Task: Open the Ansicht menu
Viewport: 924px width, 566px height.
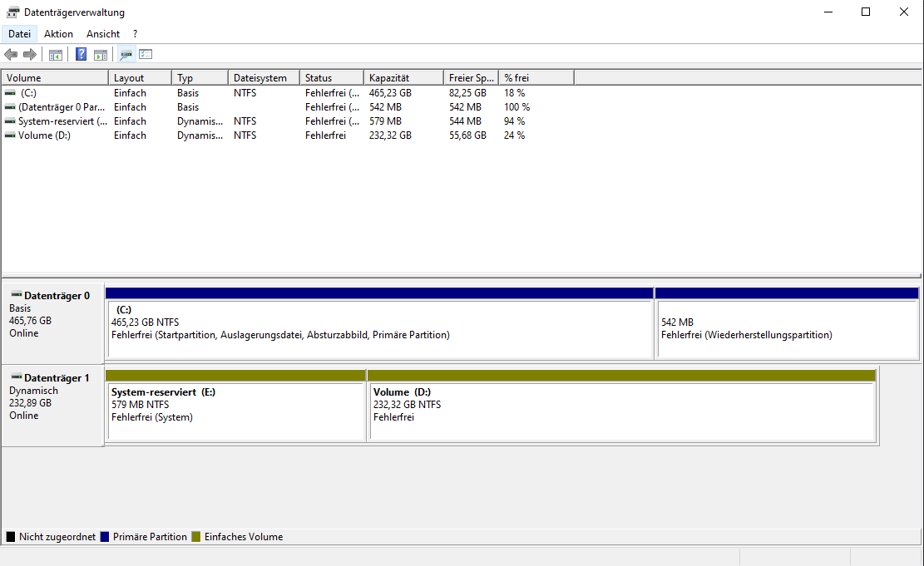Action: point(103,34)
